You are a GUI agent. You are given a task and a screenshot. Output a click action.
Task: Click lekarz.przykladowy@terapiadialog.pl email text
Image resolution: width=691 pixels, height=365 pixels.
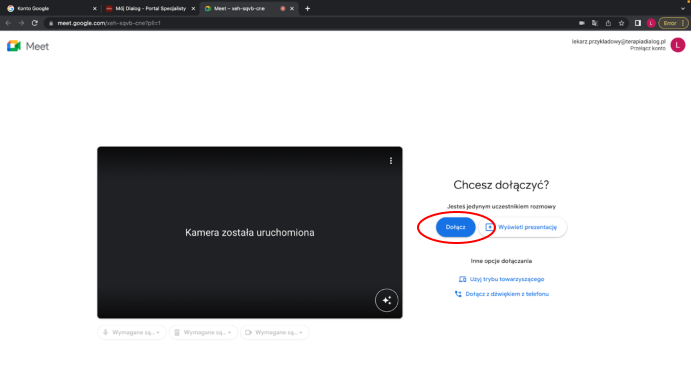[x=618, y=41]
